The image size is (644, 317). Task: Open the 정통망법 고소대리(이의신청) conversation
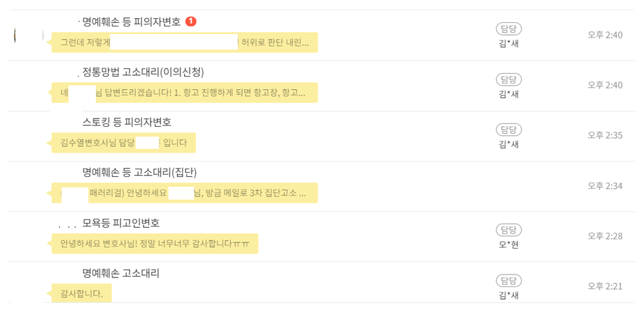(143, 72)
